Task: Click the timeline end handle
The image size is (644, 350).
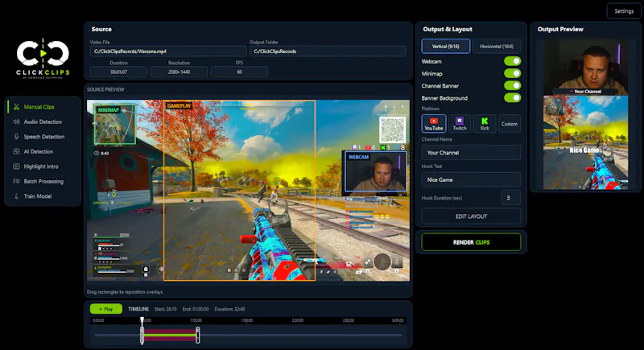Action: (197, 335)
